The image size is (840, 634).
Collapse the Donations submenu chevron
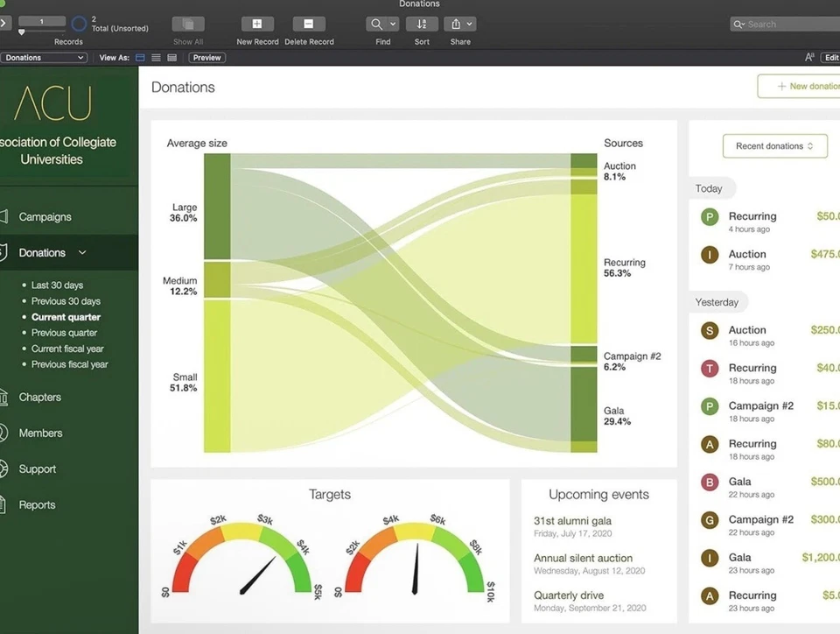pos(82,252)
